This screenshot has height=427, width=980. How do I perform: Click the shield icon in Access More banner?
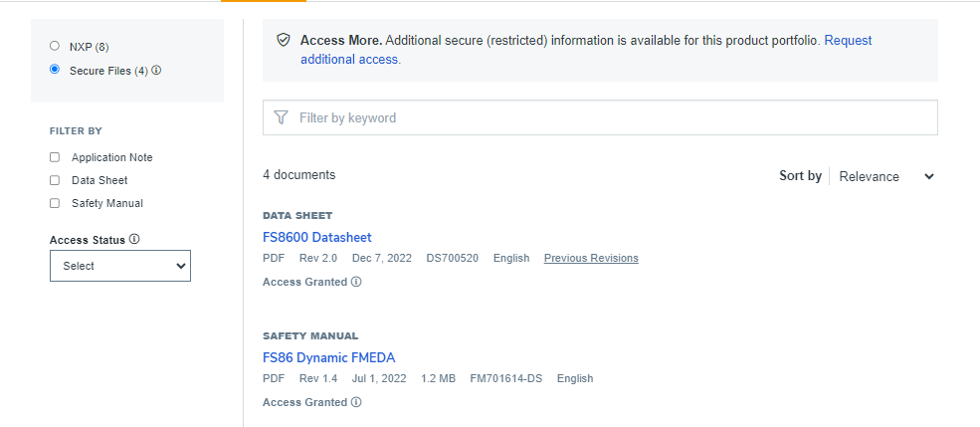coord(284,41)
